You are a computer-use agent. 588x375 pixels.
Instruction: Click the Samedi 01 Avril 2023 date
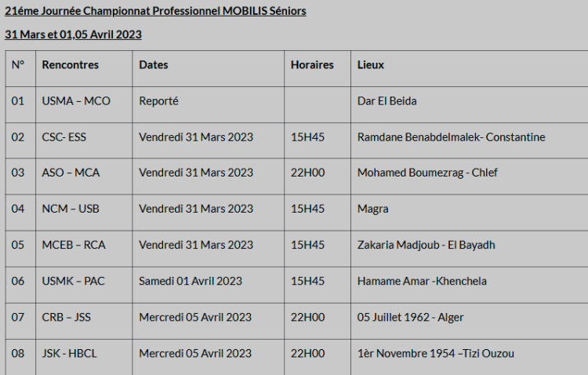[x=191, y=281]
